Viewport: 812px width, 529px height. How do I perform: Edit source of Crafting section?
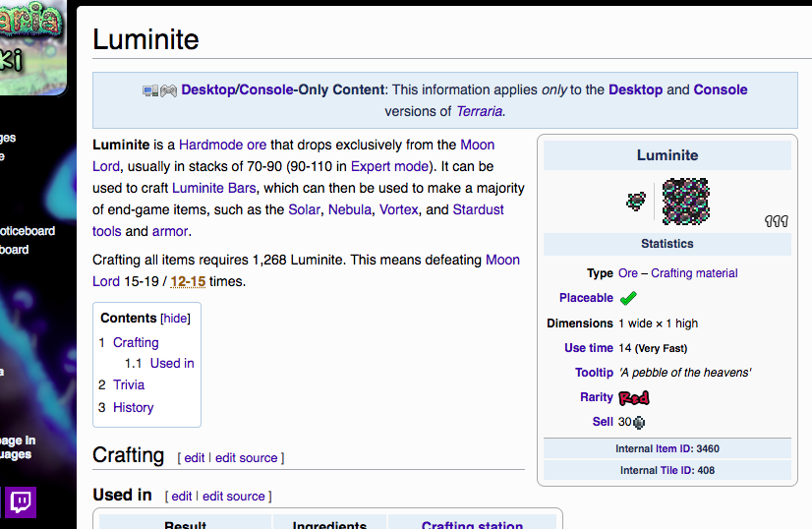click(246, 458)
